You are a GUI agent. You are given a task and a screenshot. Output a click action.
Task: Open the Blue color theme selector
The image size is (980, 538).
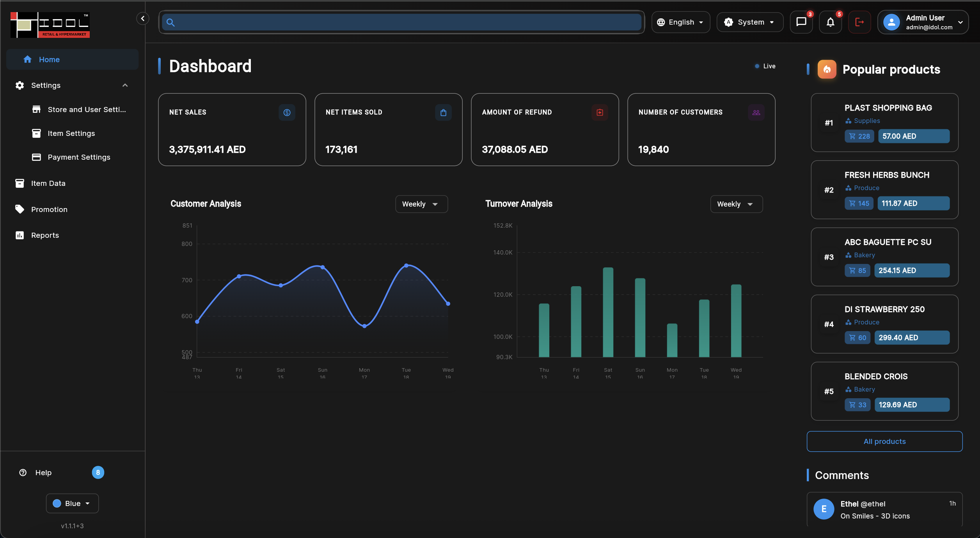(x=72, y=504)
